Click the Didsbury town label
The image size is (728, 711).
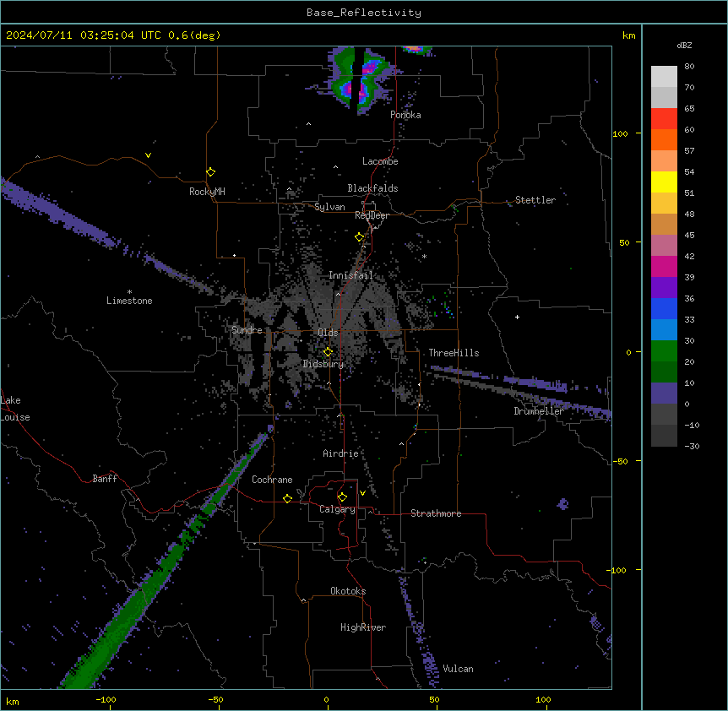323,364
